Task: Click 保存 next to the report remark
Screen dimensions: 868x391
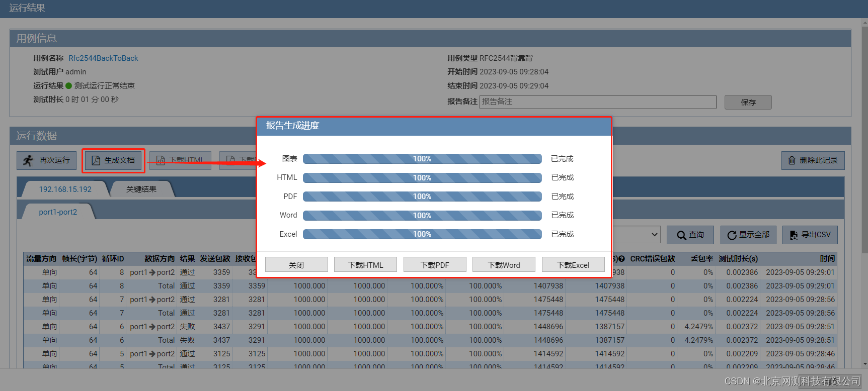Action: (748, 102)
